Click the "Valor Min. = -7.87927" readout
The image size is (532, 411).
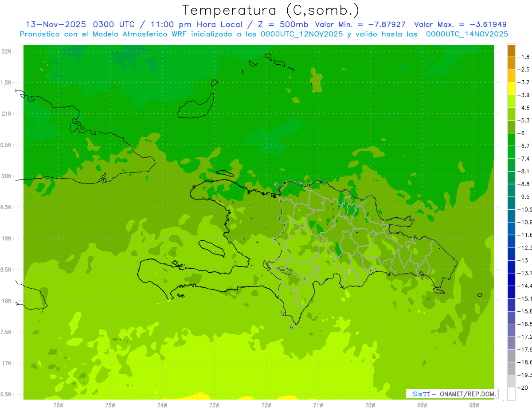[x=360, y=24]
